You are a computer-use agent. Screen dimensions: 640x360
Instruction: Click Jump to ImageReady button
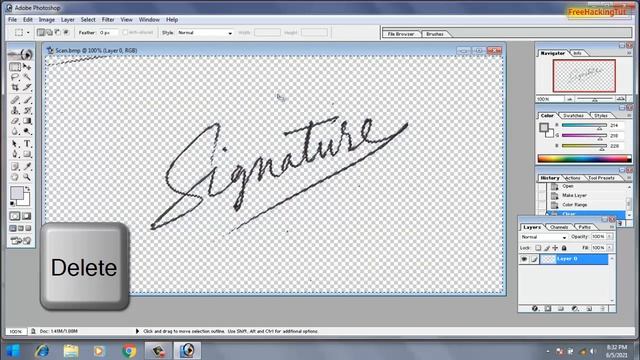point(21,241)
